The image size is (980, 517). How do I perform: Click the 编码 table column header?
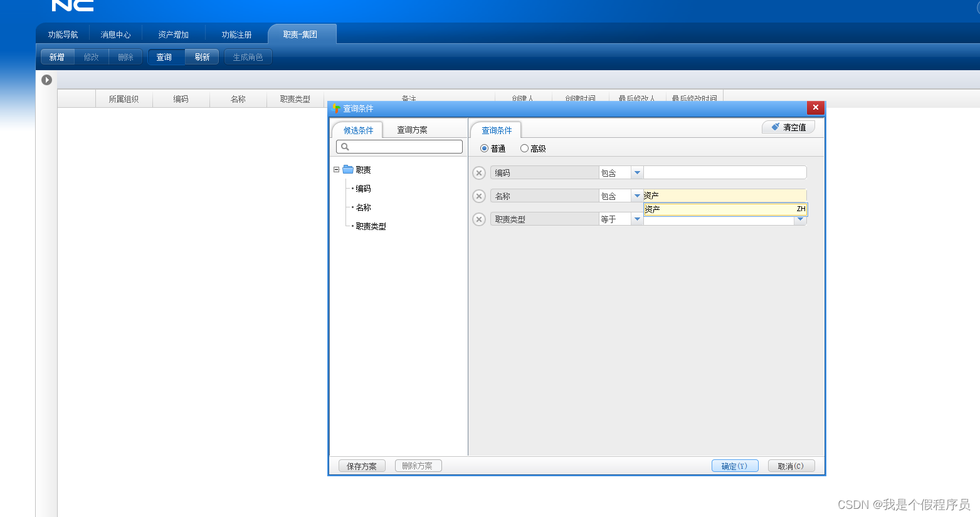pyautogui.click(x=181, y=99)
